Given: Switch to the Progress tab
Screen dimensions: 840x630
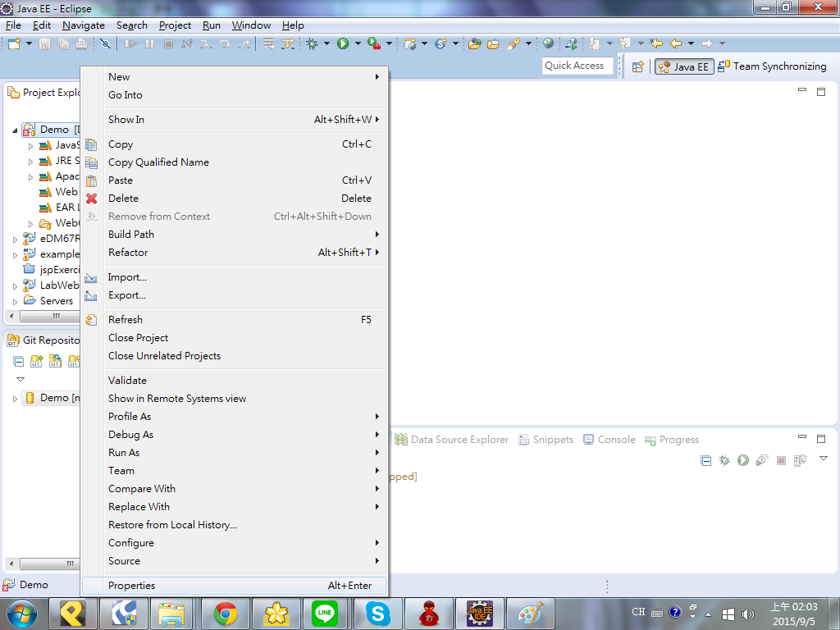Looking at the screenshot, I should (x=672, y=440).
